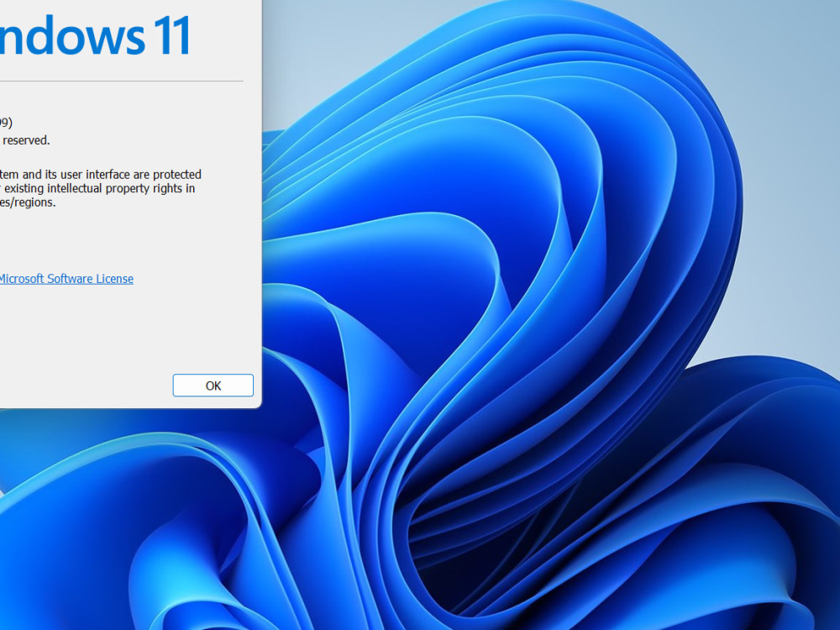
Task: Click the line "tem and its user interface are protected"
Action: (x=101, y=174)
